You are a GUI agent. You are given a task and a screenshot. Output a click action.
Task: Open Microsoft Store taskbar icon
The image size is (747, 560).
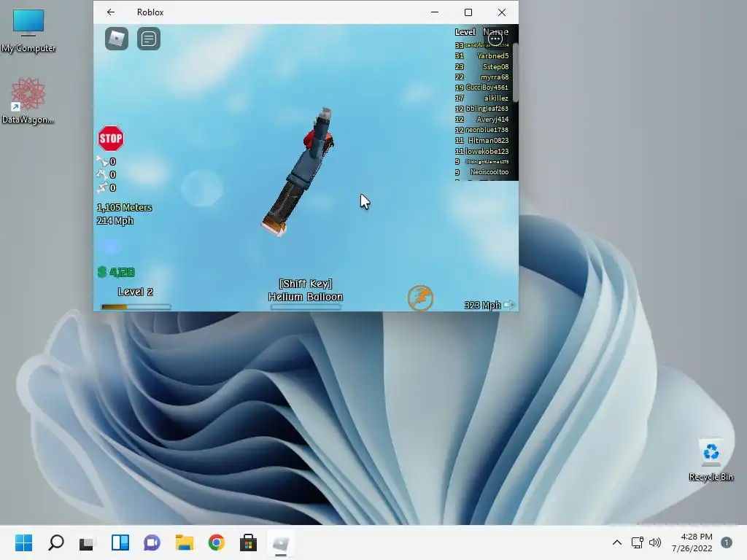(x=248, y=542)
